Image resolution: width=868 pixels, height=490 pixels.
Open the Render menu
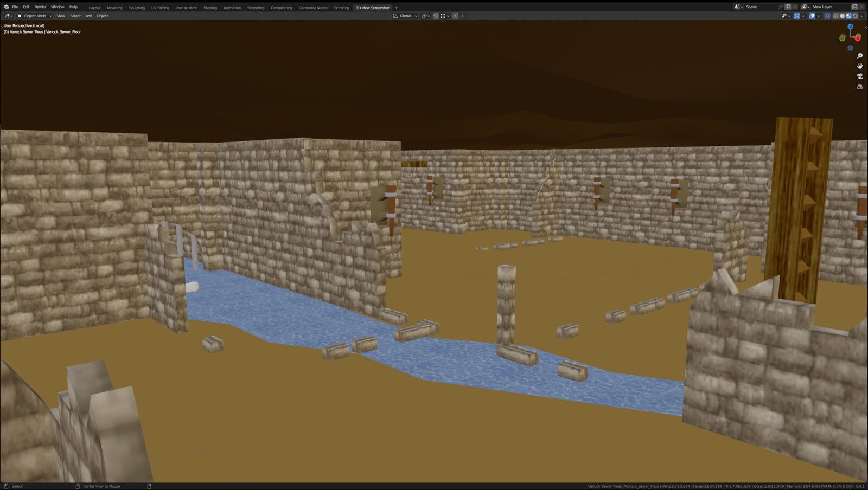pos(40,7)
